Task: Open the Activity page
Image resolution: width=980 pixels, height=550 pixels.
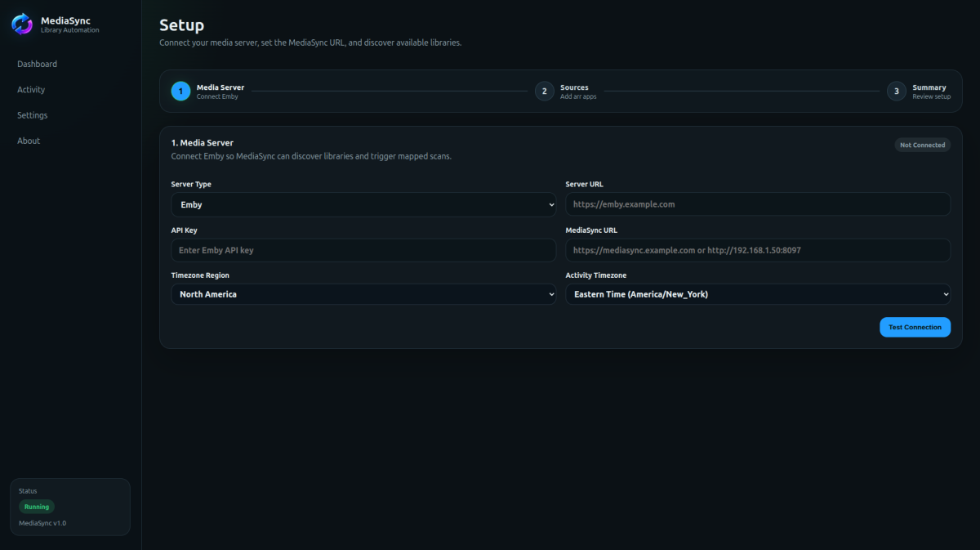Action: 31,90
